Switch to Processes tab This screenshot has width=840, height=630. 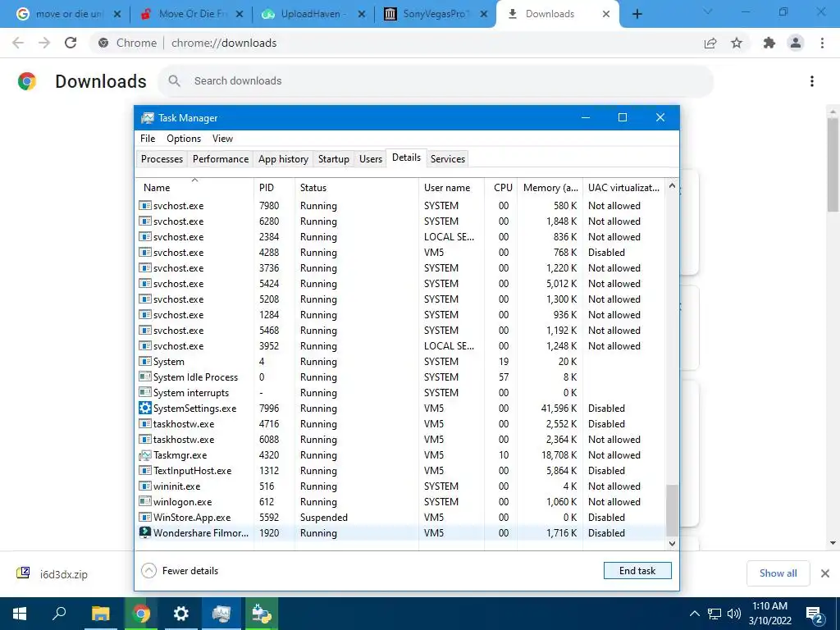[x=162, y=158]
